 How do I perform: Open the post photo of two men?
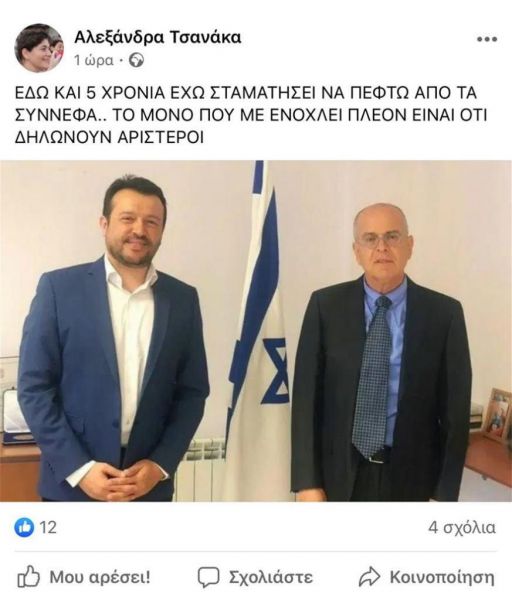(x=256, y=331)
